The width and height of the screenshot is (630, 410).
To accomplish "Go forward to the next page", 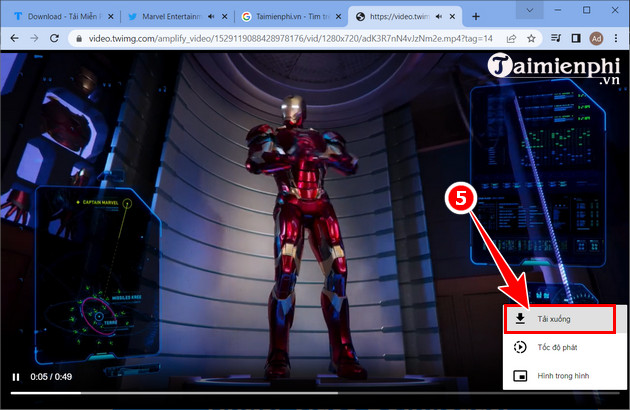I will click(x=35, y=38).
